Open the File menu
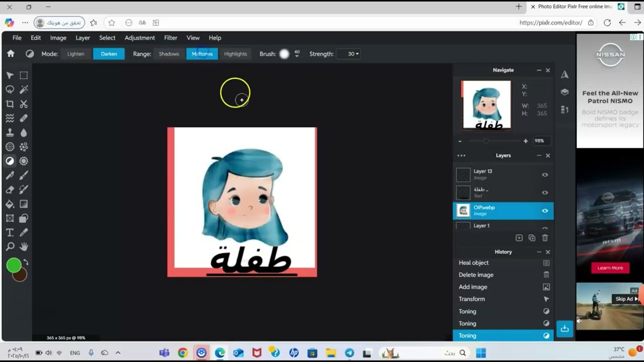The height and width of the screenshot is (362, 644). pyautogui.click(x=17, y=38)
